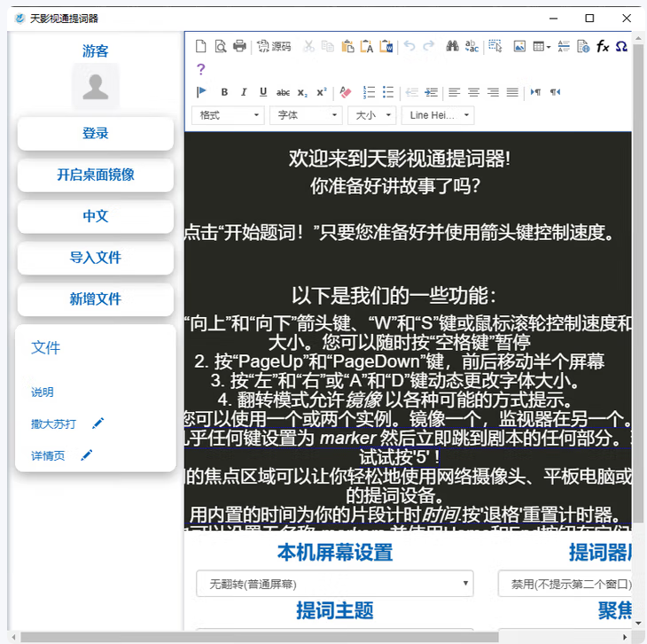
Task: Open the 详情页 file entry
Action: coord(48,455)
